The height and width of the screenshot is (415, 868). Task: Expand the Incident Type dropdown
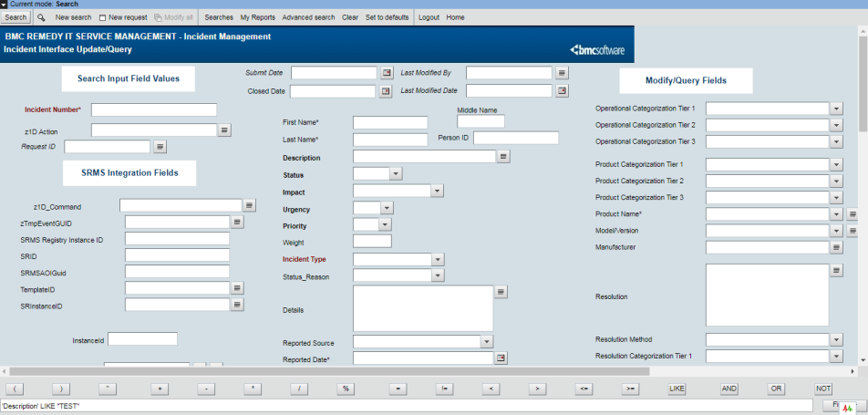[x=438, y=259]
